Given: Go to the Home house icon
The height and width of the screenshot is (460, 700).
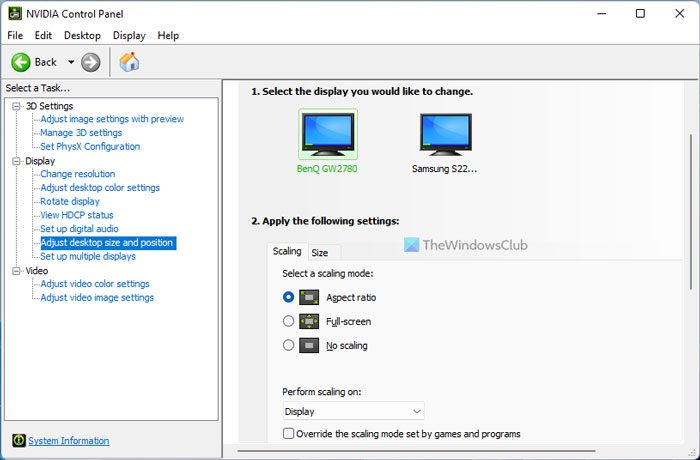Looking at the screenshot, I should 129,62.
